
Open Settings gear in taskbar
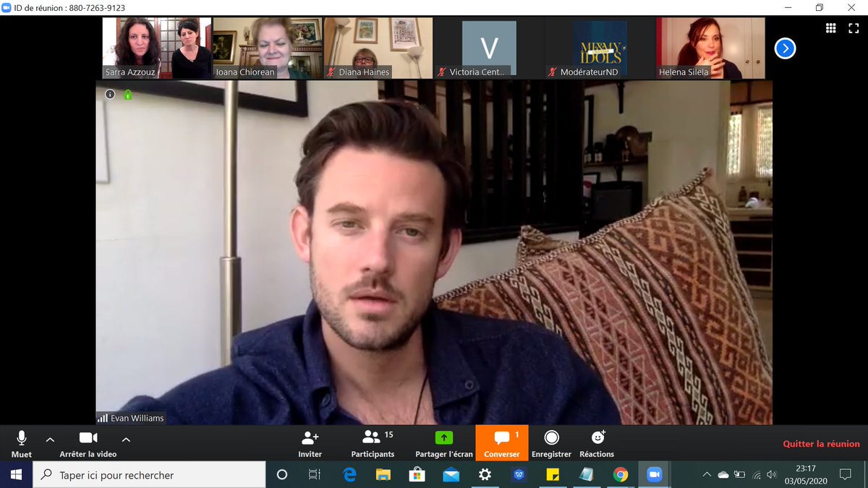485,475
